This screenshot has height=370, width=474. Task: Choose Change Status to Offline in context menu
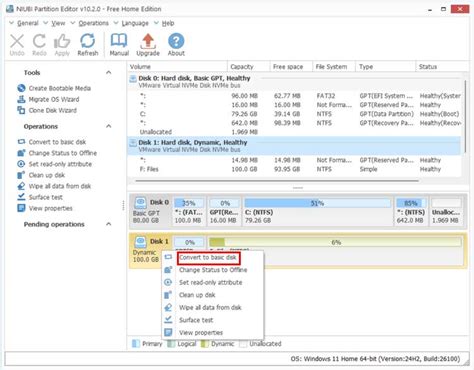point(213,270)
